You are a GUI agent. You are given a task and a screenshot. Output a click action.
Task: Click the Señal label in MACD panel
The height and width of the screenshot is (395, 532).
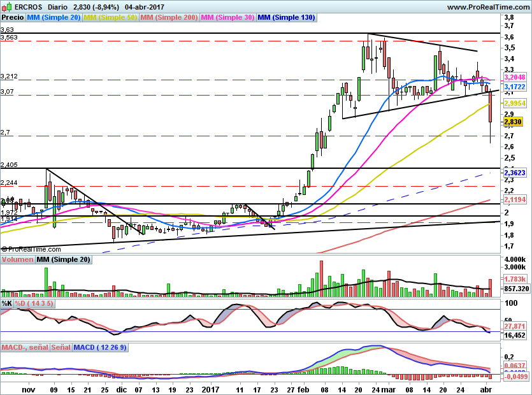point(61,347)
